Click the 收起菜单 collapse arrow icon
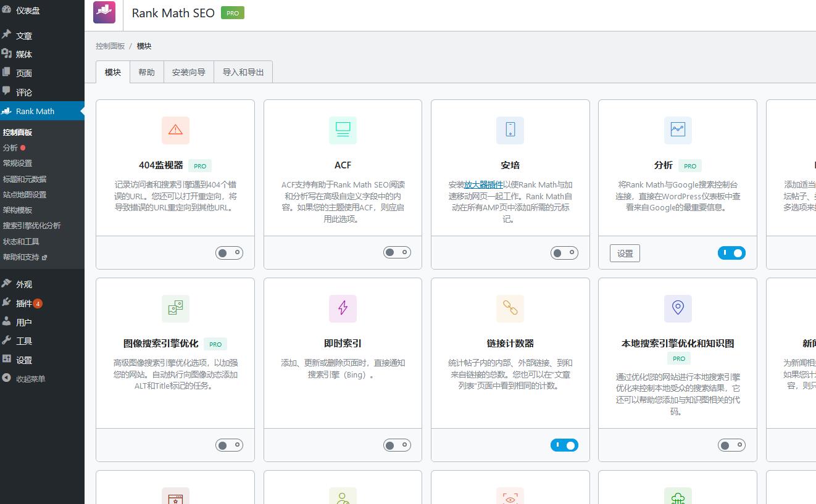816x504 pixels. tap(6, 378)
